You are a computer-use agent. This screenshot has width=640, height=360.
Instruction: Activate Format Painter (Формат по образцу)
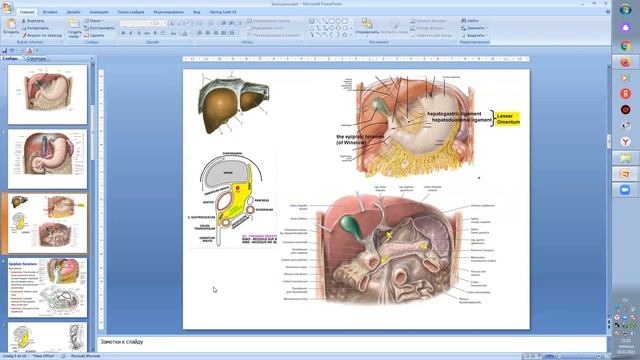pyautogui.click(x=42, y=36)
